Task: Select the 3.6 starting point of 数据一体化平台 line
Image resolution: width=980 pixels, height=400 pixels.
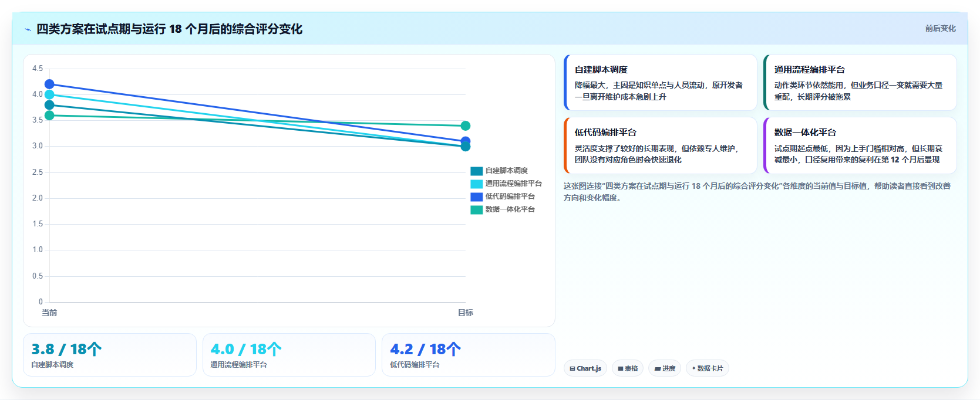Action: (49, 116)
